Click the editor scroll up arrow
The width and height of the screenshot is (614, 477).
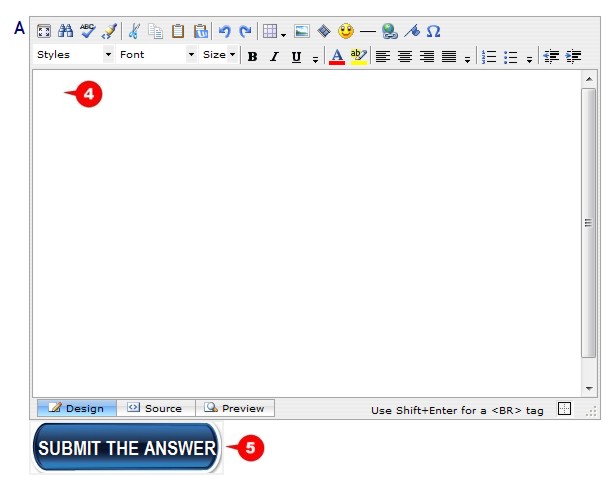point(589,79)
